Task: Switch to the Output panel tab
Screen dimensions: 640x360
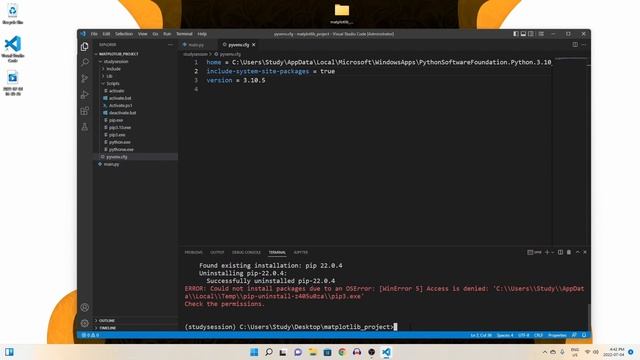Action: point(217,253)
